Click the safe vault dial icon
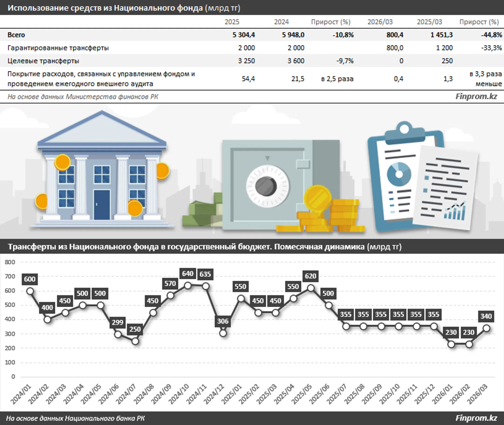Screen dimensions: 504x425 (267, 186)
